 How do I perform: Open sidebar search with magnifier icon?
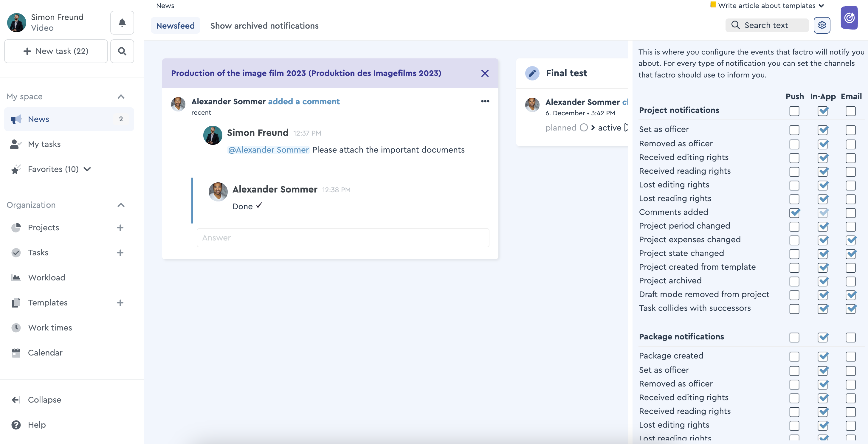tap(122, 51)
